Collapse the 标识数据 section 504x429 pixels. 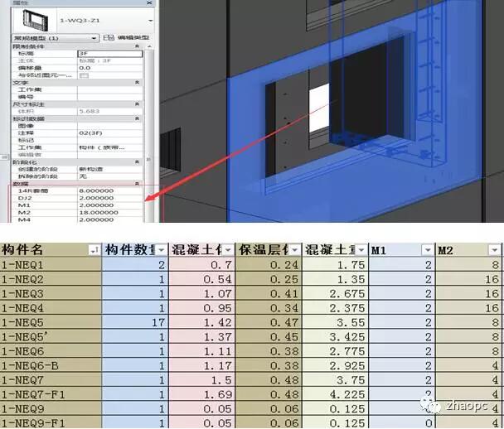click(x=136, y=118)
